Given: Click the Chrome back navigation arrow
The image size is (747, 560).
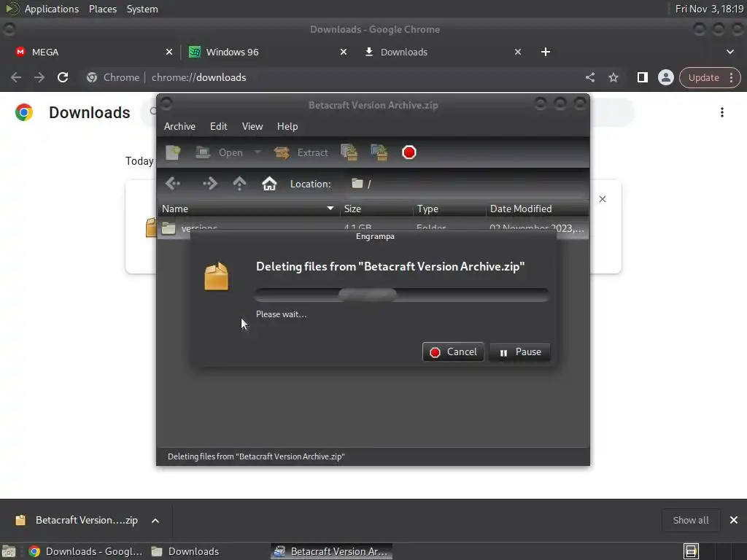Looking at the screenshot, I should tap(16, 77).
